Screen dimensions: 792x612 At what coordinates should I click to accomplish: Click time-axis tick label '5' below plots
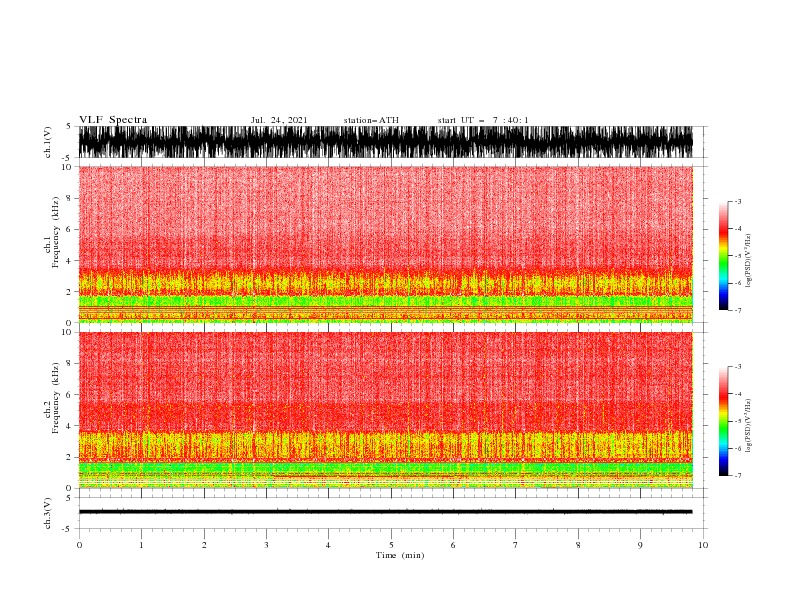pyautogui.click(x=391, y=545)
